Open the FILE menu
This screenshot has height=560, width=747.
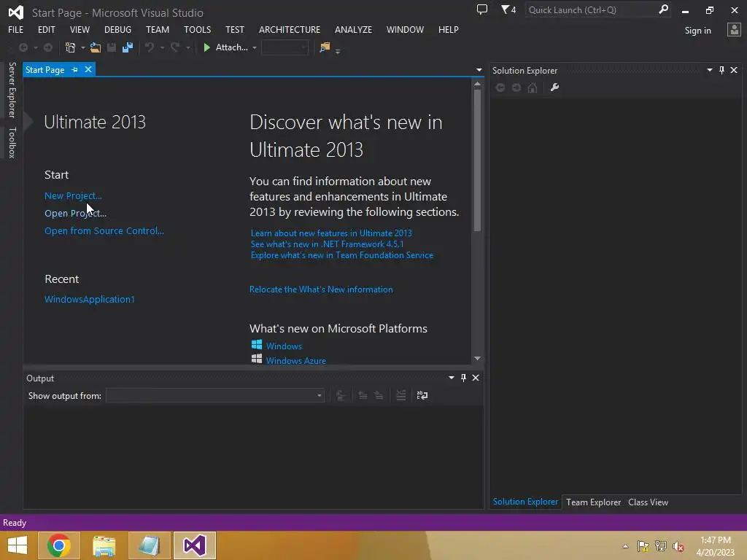[x=16, y=29]
